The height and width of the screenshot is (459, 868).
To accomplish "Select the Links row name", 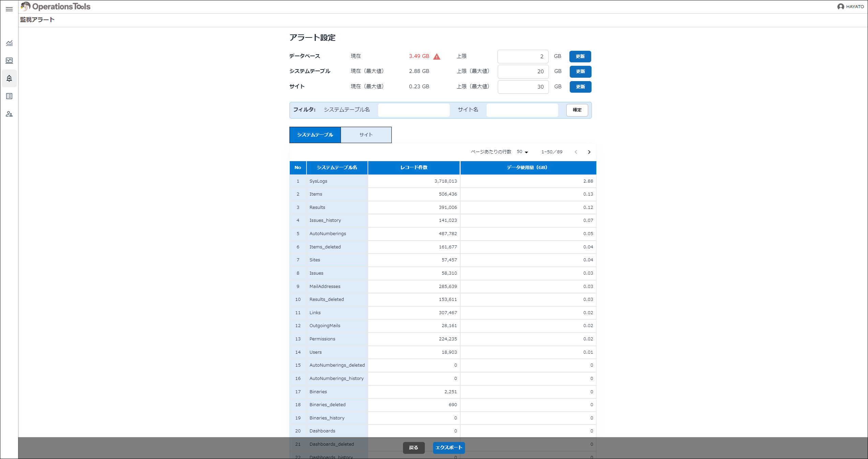I will (315, 313).
